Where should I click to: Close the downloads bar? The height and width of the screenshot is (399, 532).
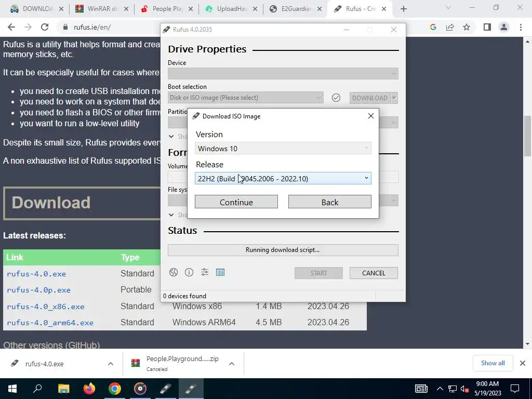pyautogui.click(x=523, y=363)
